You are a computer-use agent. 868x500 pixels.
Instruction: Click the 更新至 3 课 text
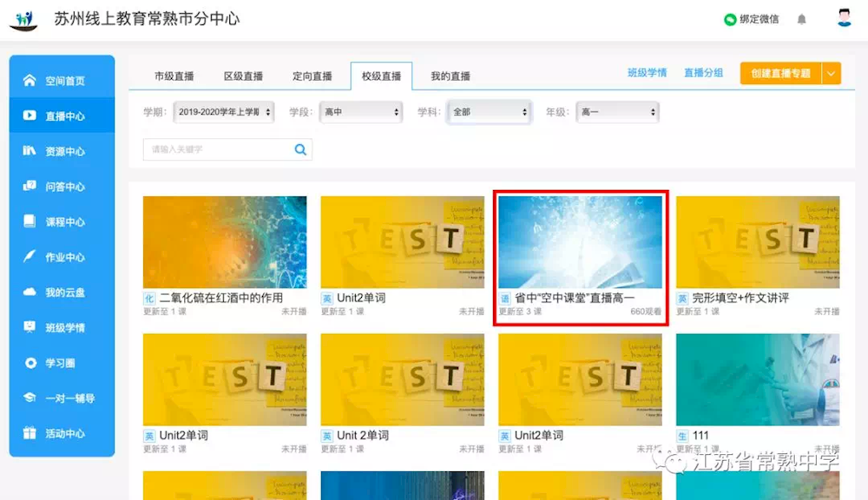coord(520,312)
